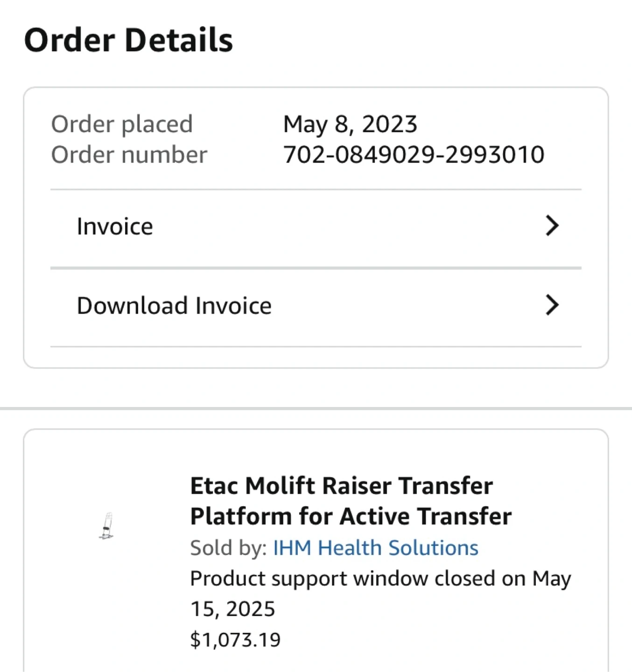This screenshot has width=632, height=672.
Task: Click the Order Details heading
Action: click(128, 40)
